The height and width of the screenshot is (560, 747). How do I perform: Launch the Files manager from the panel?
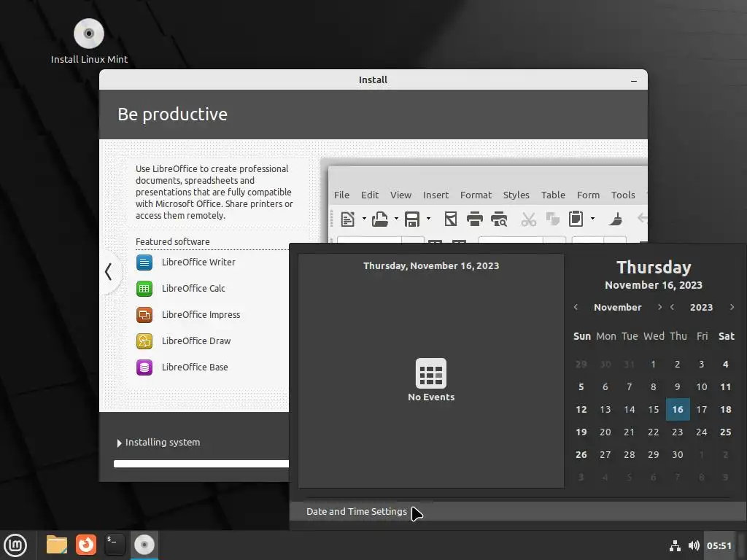(x=57, y=545)
